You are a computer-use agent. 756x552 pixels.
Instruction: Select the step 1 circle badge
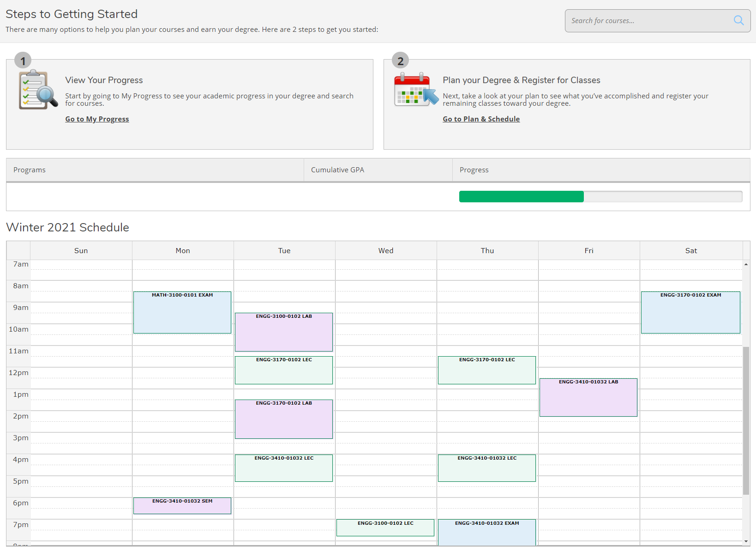[x=23, y=60]
